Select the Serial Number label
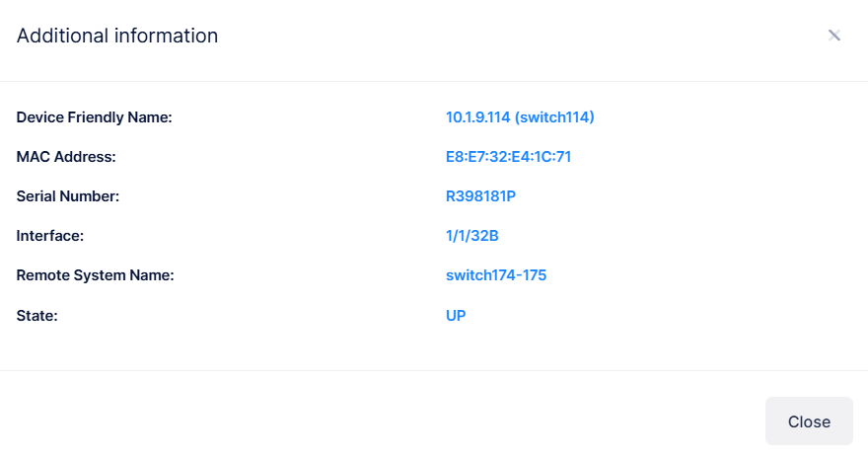The image size is (868, 457). tap(68, 196)
